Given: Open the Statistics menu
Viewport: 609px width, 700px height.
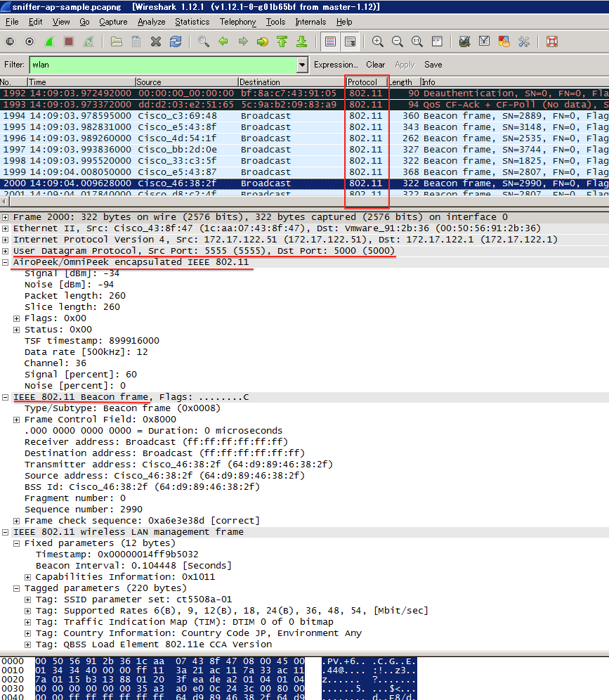Looking at the screenshot, I should [192, 22].
